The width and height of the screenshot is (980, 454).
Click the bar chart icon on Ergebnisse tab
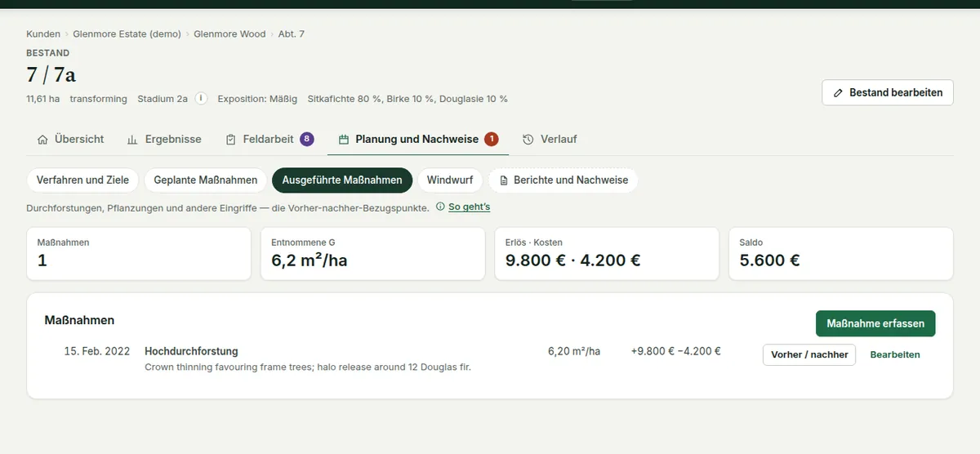point(132,140)
